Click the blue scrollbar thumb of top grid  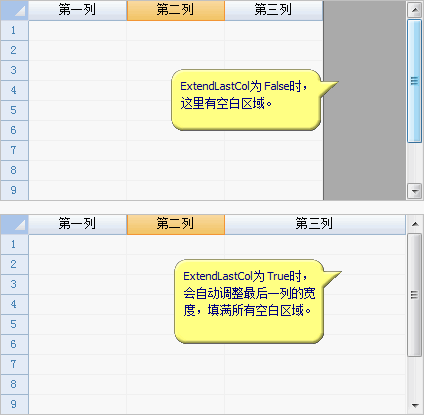pyautogui.click(x=415, y=81)
